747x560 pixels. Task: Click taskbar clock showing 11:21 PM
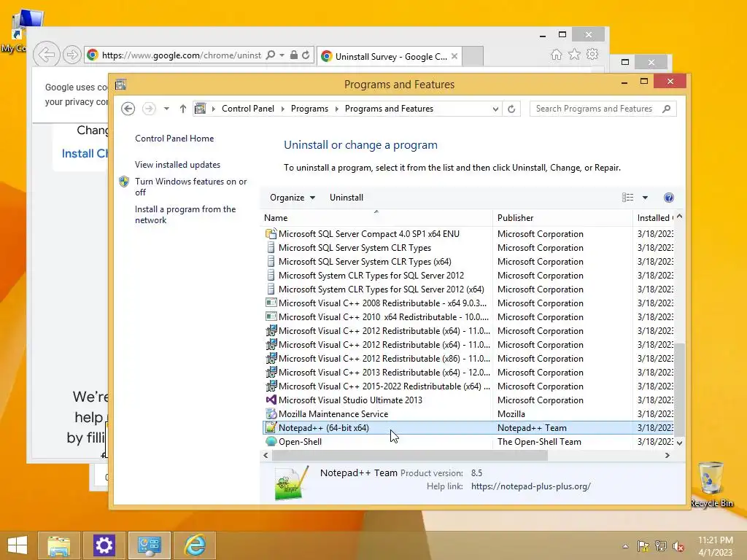(716, 546)
